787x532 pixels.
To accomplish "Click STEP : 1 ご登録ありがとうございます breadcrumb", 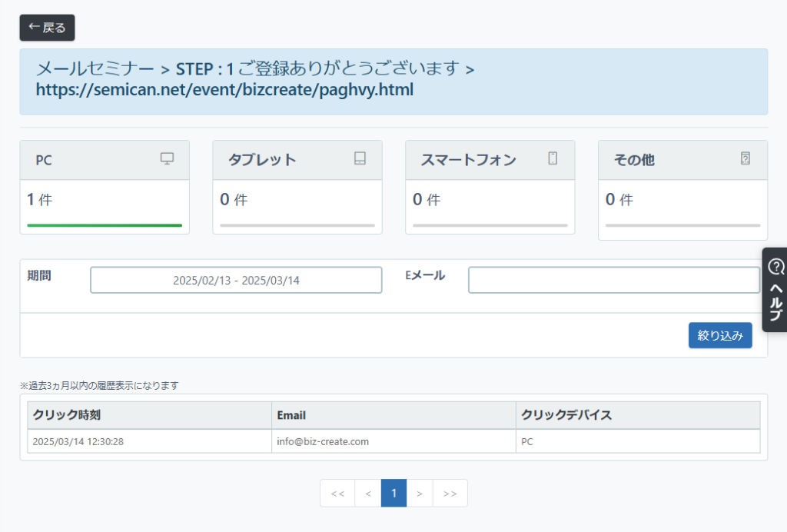I will pos(317,68).
